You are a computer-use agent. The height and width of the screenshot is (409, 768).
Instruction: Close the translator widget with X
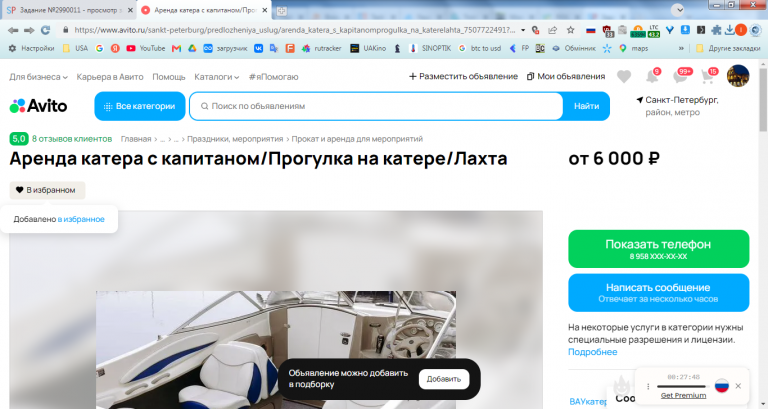tap(738, 386)
